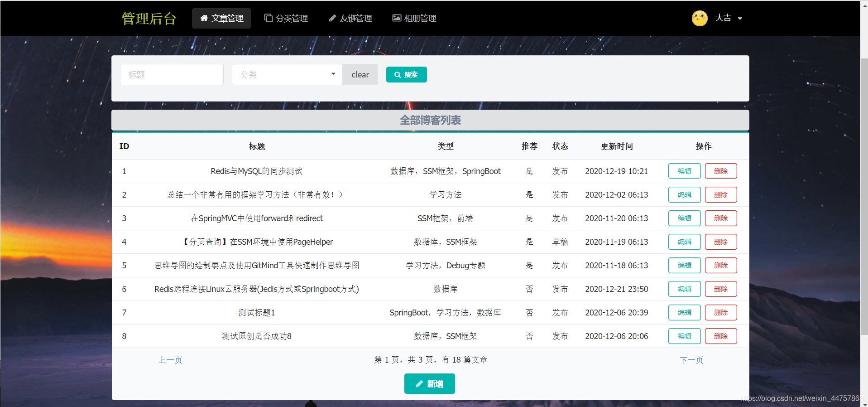Delete the 测试原创是否成功8 article
Viewport: 868px width, 407px height.
[720, 336]
